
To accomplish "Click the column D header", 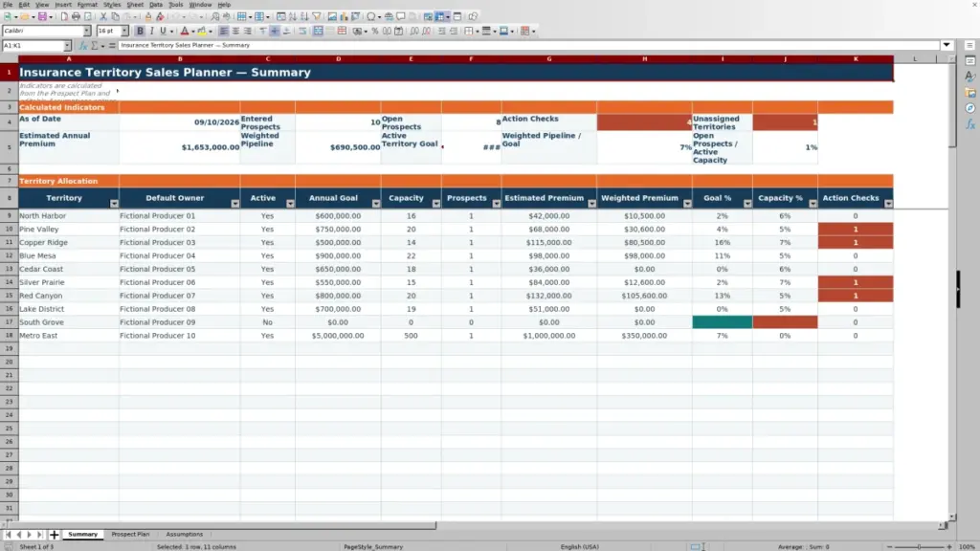I will (x=338, y=58).
